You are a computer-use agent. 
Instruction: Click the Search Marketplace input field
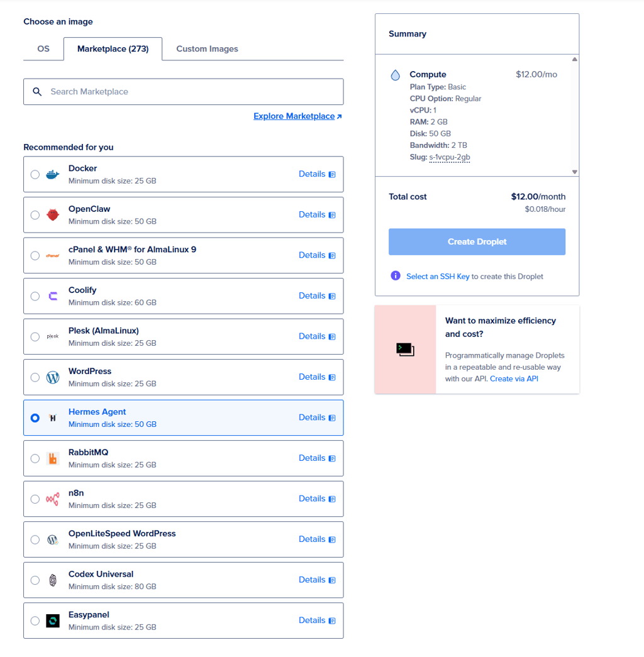tap(183, 92)
